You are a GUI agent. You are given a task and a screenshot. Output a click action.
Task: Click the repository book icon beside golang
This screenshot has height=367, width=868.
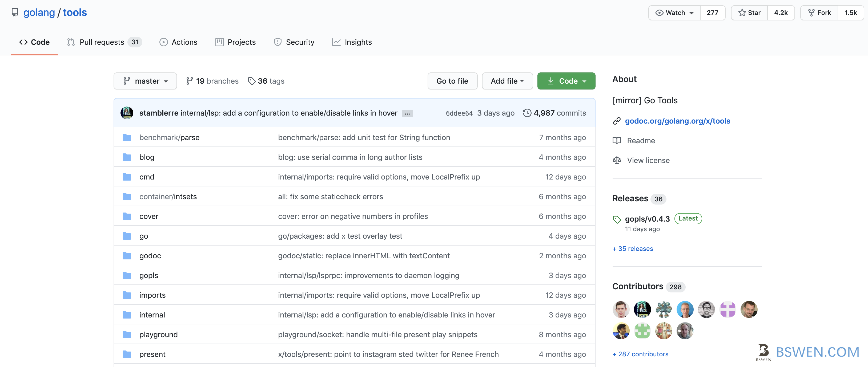(15, 13)
